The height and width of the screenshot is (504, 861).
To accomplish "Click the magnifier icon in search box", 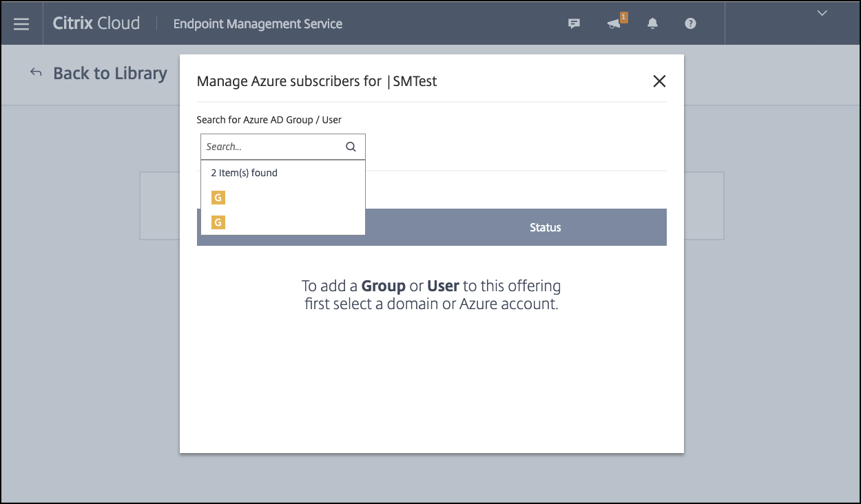I will (351, 147).
